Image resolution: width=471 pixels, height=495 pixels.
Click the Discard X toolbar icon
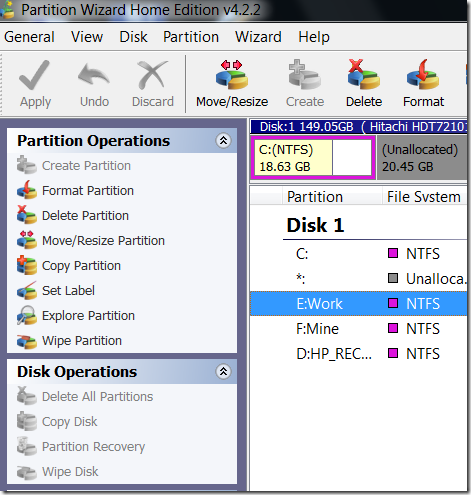153,75
